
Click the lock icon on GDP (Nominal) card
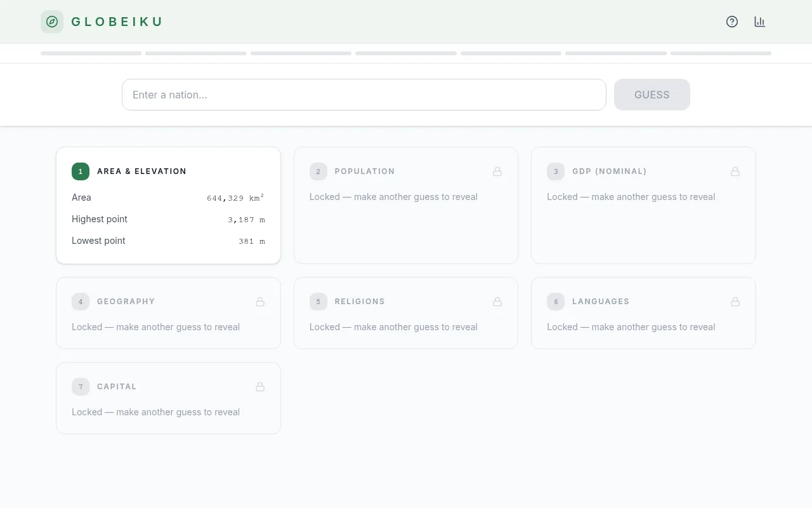(x=735, y=171)
